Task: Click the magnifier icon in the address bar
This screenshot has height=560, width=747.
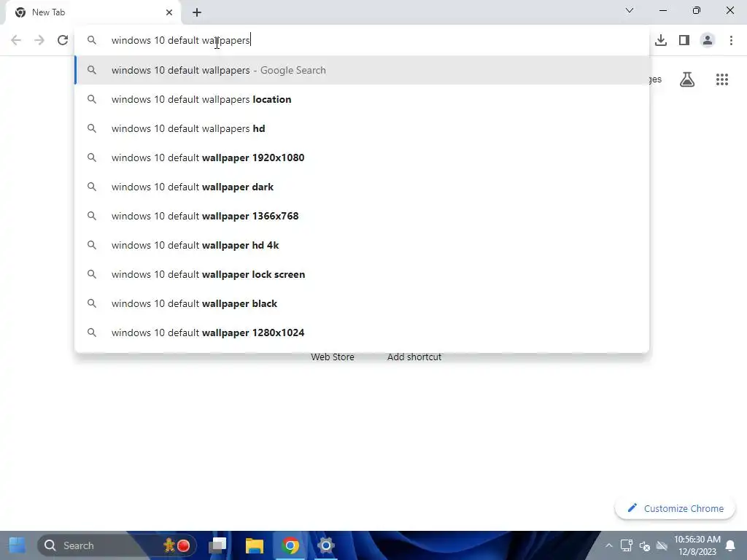Action: coord(91,40)
